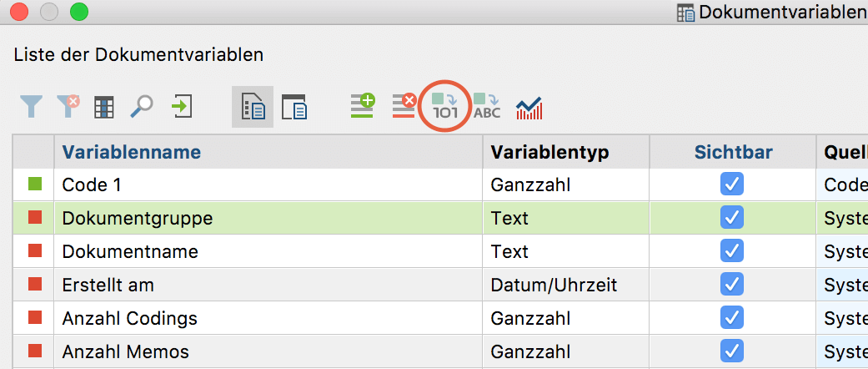868x369 pixels.
Task: Select the Anzahl Memos variable name
Action: 126,351
